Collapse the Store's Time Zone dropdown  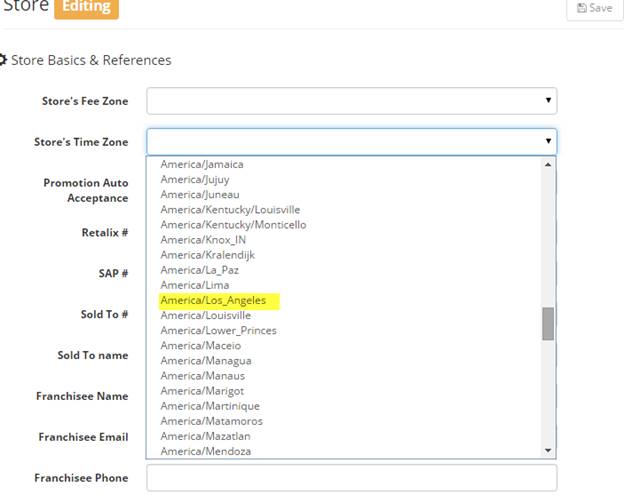point(351,142)
